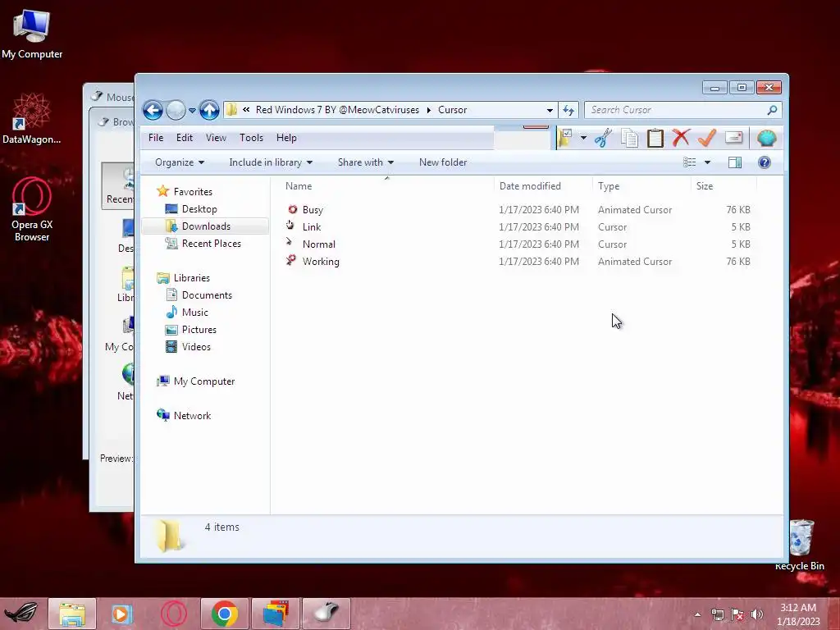The image size is (840, 630).
Task: Click the DataWagon desktop shortcut
Action: click(32, 119)
